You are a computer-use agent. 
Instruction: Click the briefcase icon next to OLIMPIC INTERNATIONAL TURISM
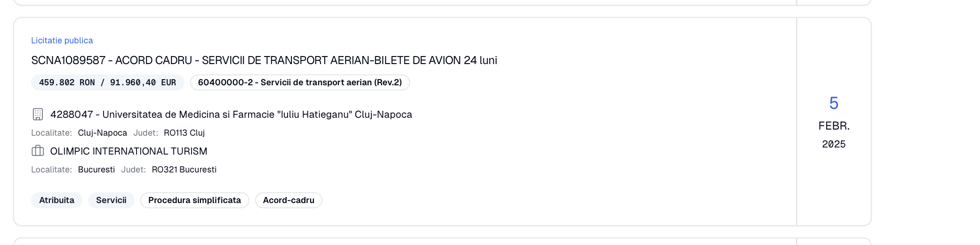pos(38,151)
